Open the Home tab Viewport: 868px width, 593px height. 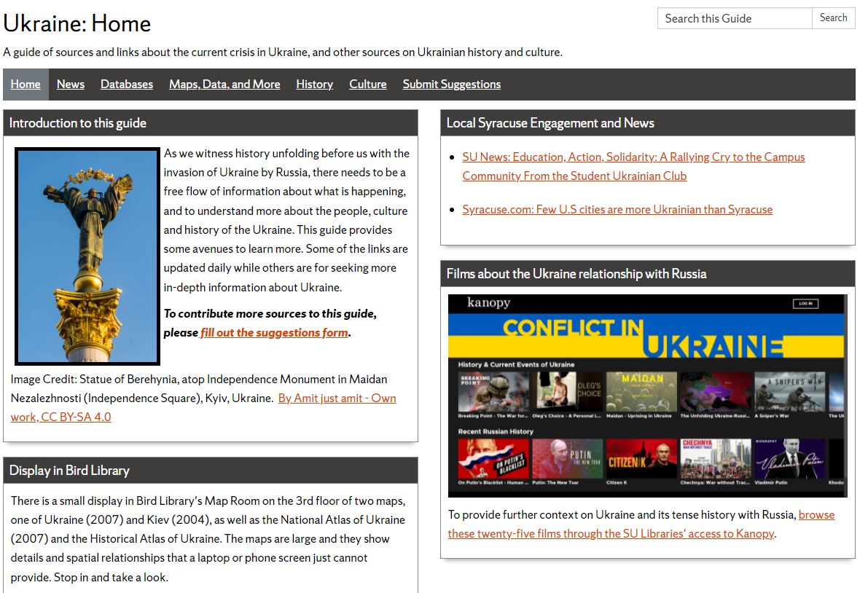[26, 84]
